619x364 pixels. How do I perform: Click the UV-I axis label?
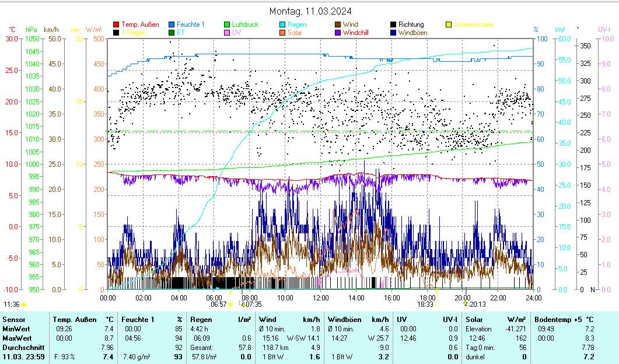603,30
